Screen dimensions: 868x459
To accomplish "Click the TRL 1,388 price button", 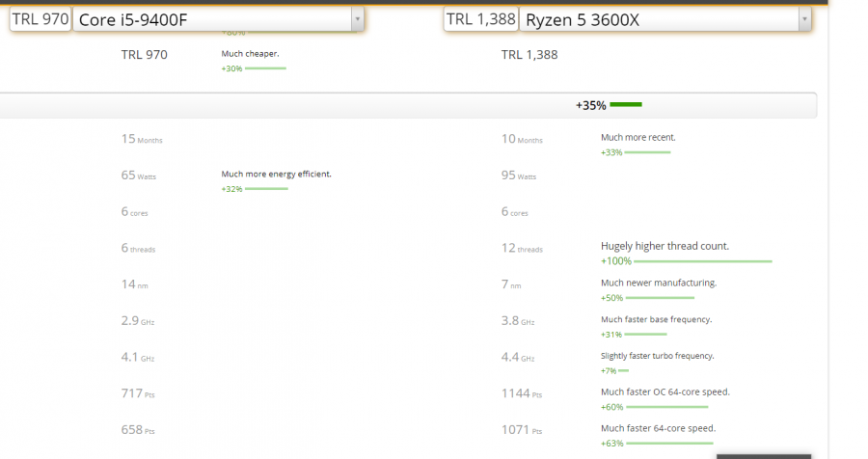I will (x=480, y=19).
